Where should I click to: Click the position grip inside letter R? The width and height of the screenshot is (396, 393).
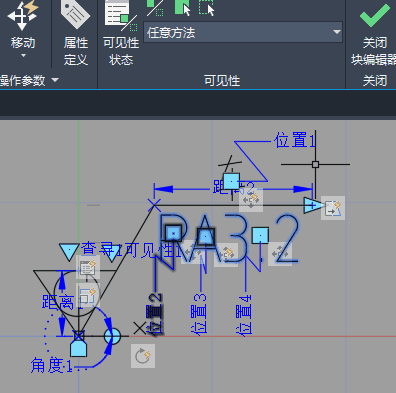[173, 233]
